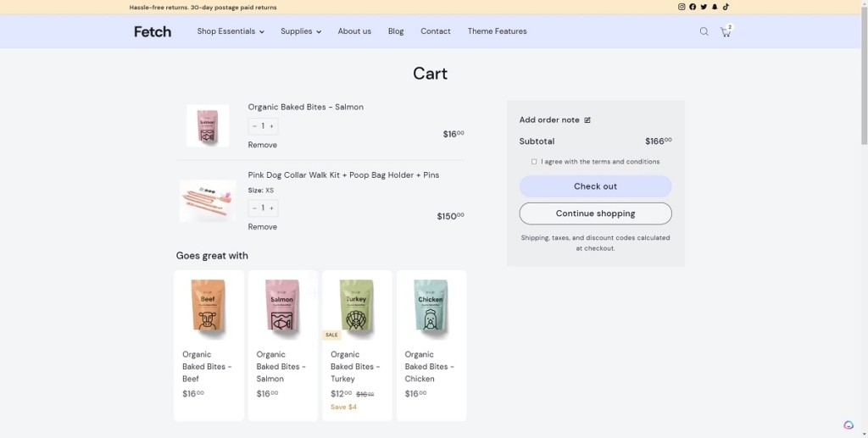This screenshot has width=868, height=438.
Task: Increase quantity of Organic Baked Bites Salmon
Action: tap(271, 126)
